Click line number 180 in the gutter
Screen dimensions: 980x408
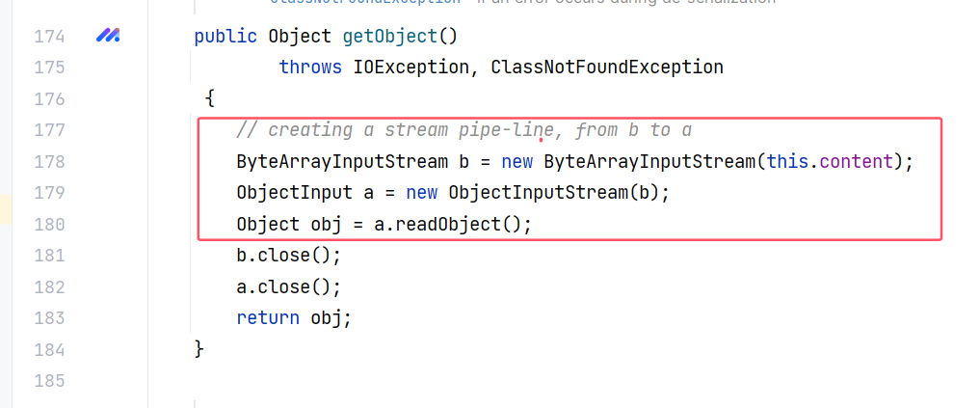click(48, 225)
